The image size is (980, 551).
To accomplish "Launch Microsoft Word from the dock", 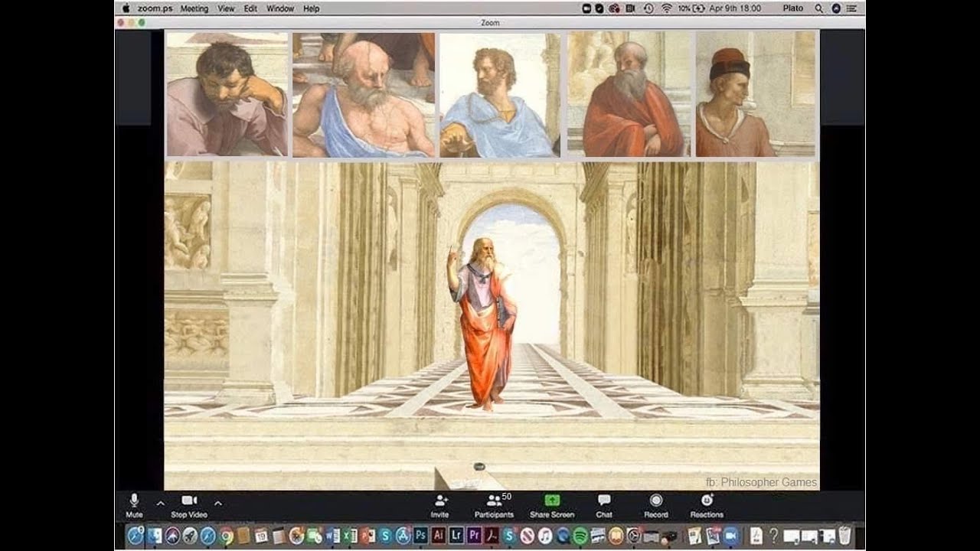I will (x=333, y=536).
